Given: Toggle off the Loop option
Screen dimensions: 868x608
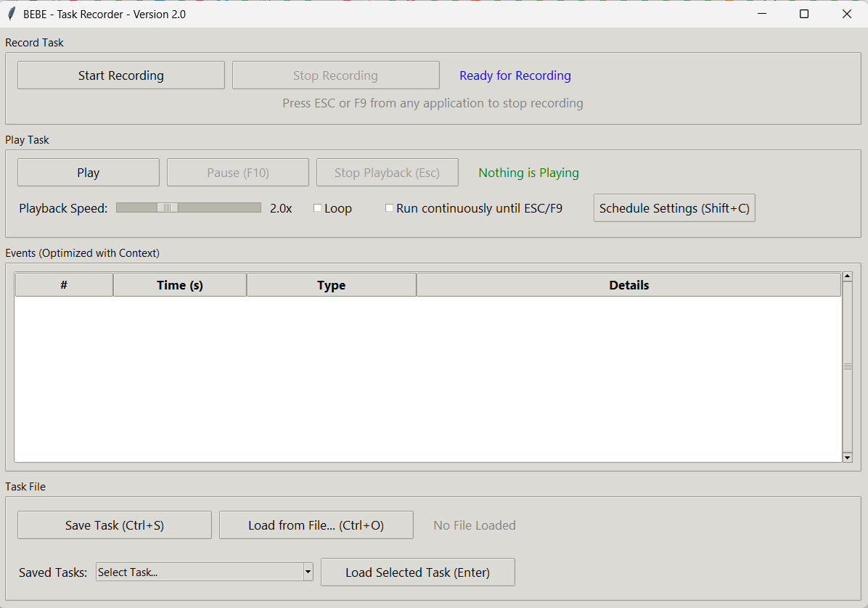Looking at the screenshot, I should coord(317,208).
